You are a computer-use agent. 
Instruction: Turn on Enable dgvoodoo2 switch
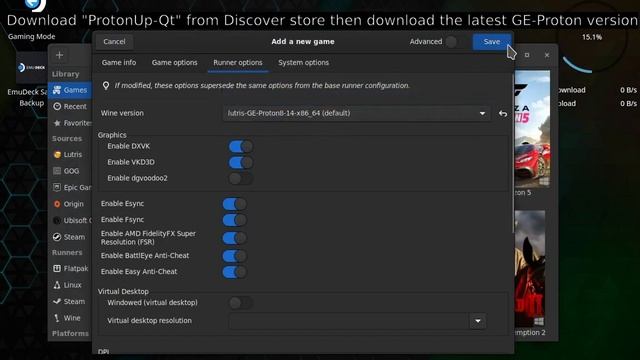point(241,178)
